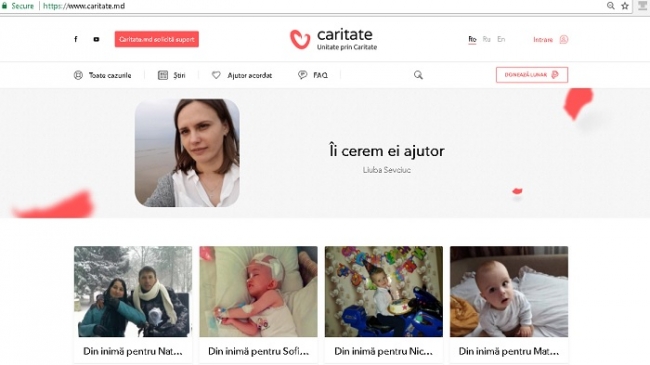
Task: Open browser zoom magnifier icon
Action: pyautogui.click(x=611, y=6)
